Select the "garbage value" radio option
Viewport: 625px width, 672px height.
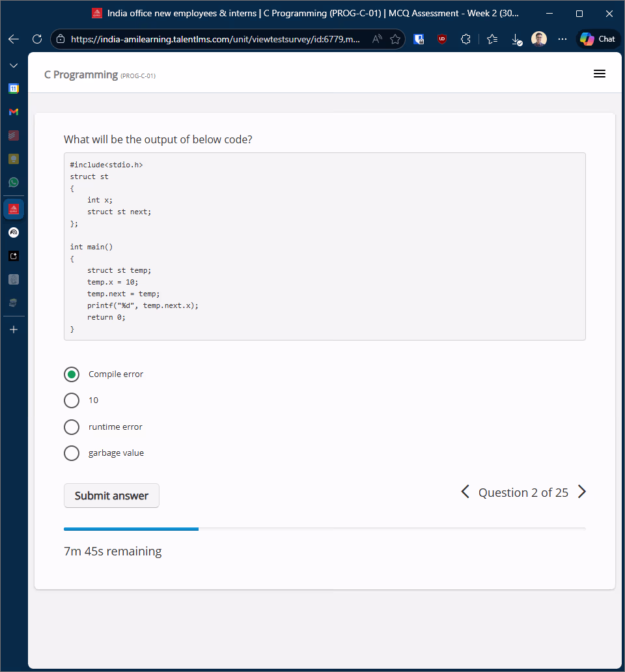click(72, 453)
